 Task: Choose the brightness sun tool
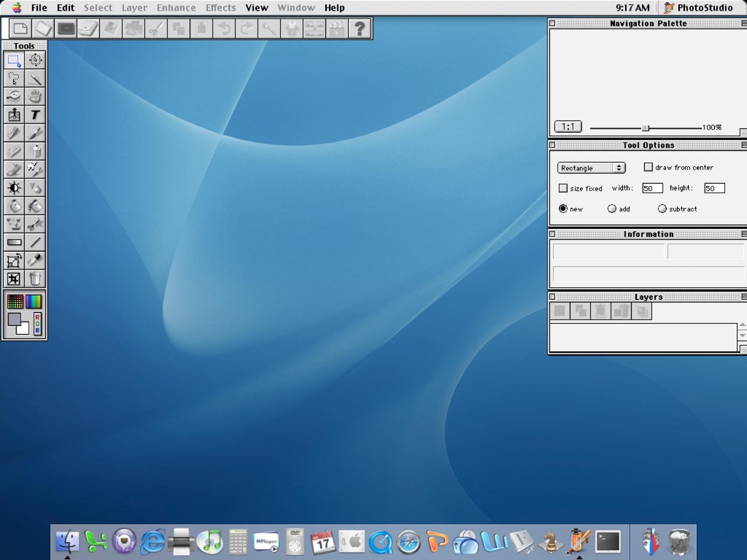coord(14,188)
